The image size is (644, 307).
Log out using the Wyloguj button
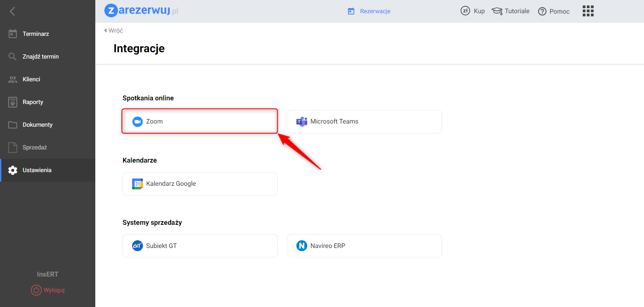[48, 290]
